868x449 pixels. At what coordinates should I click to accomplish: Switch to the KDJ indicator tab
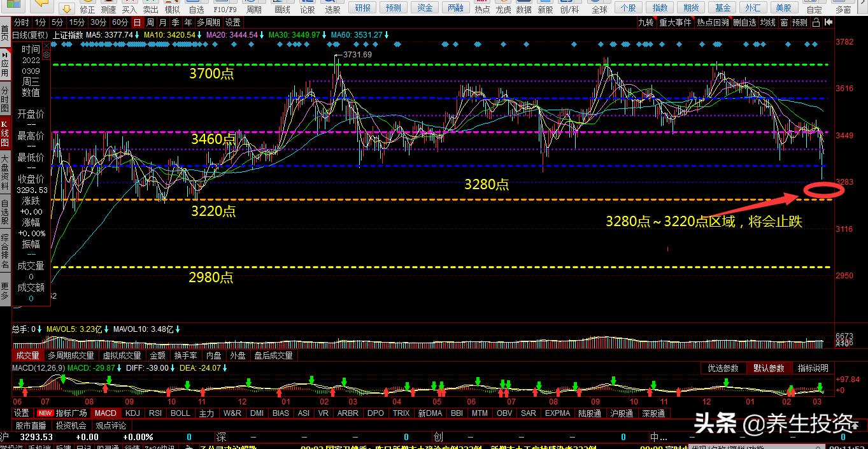pos(132,413)
